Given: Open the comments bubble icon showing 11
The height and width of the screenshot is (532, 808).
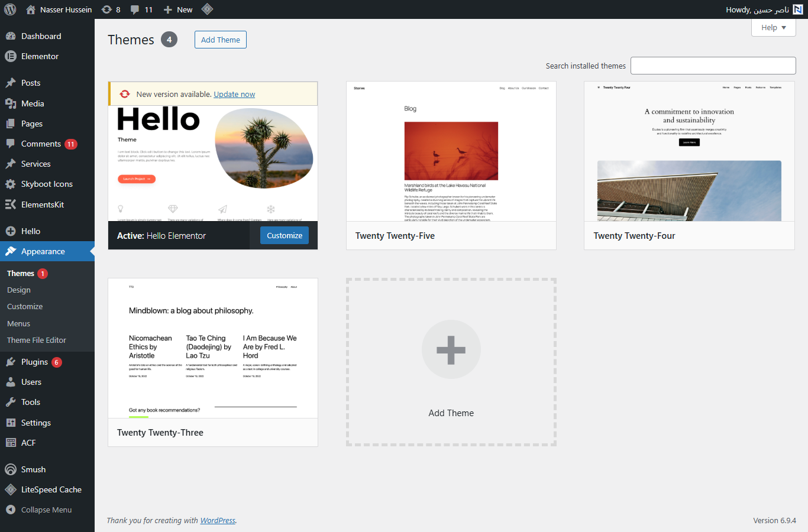Looking at the screenshot, I should [135, 9].
